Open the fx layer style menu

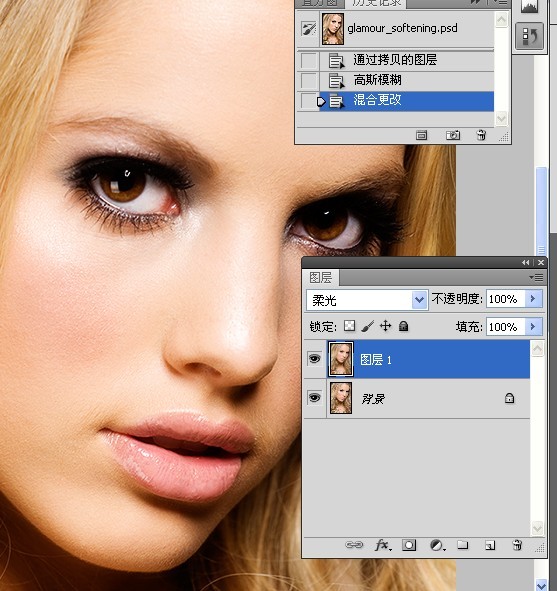pyautogui.click(x=383, y=545)
